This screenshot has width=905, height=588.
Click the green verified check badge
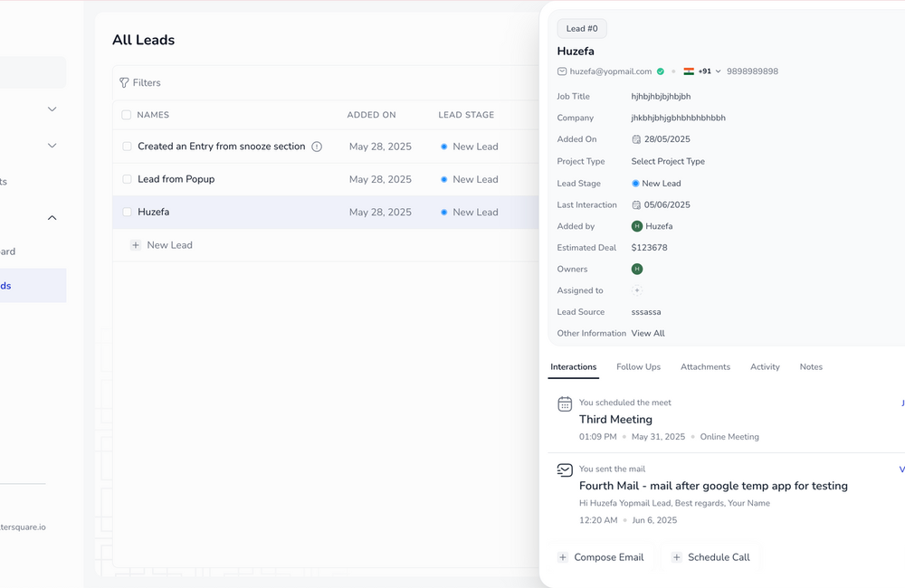click(x=661, y=71)
